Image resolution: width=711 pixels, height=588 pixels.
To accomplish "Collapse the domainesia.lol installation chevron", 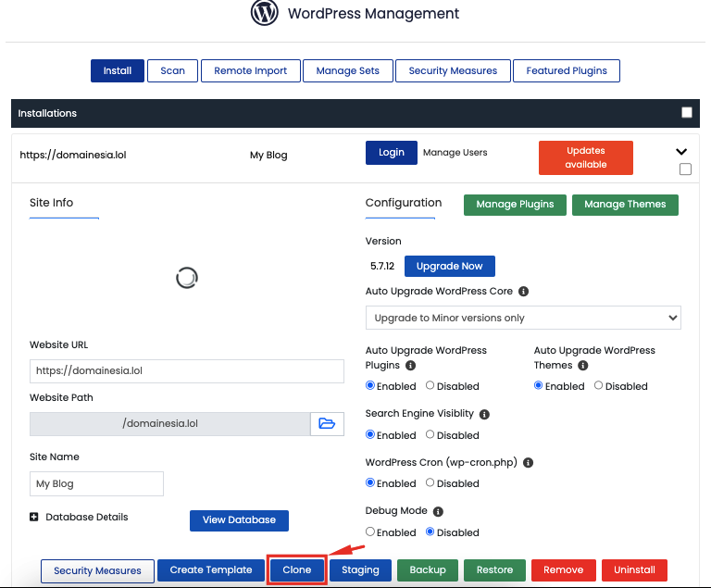I will 681,152.
